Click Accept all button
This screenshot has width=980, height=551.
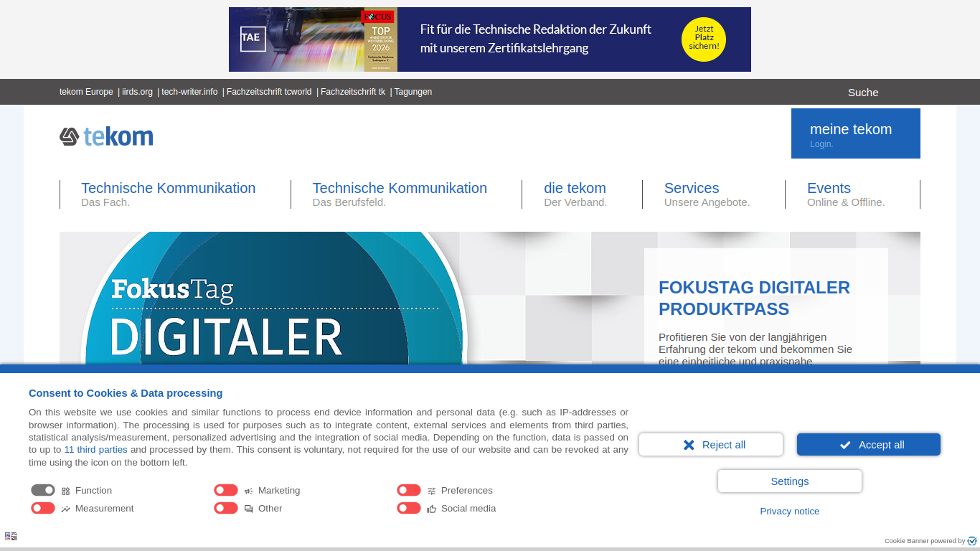(869, 445)
